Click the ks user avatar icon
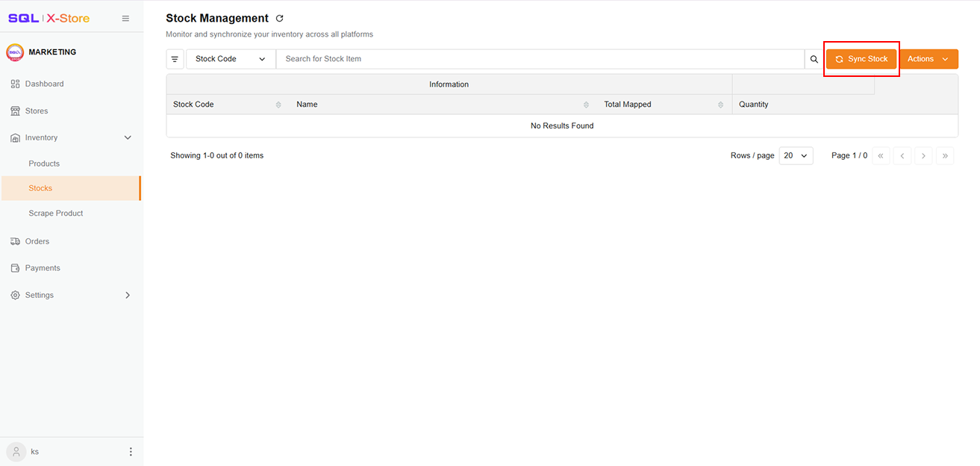The width and height of the screenshot is (980, 466). tap(16, 452)
